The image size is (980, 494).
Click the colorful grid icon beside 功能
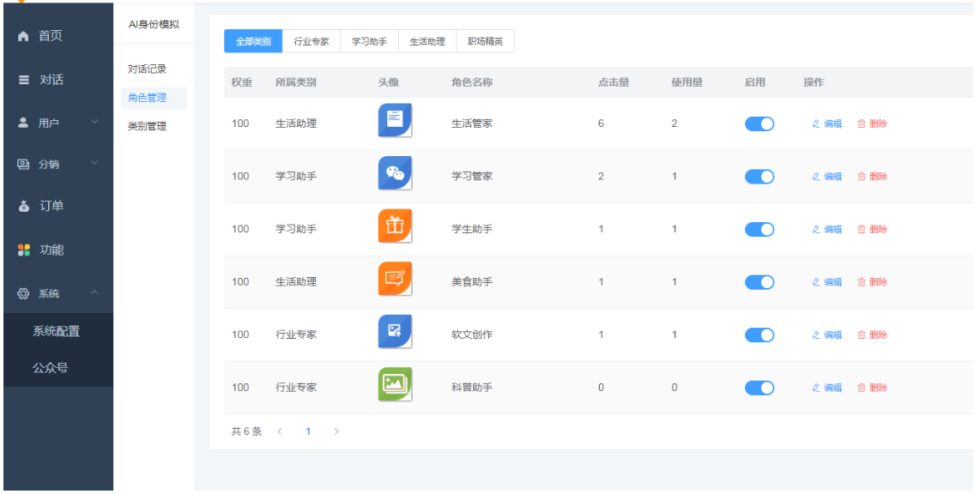click(x=24, y=250)
